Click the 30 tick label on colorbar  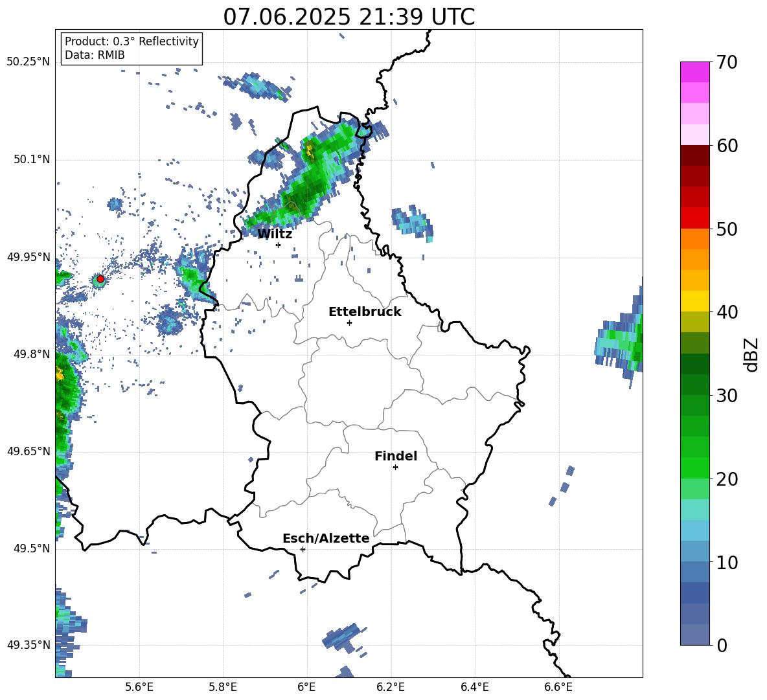pos(726,396)
